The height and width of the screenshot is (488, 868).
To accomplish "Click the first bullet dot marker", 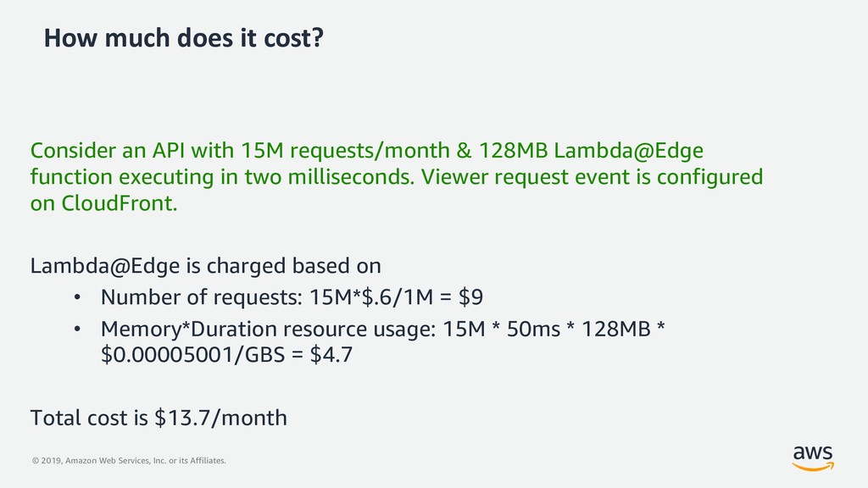I will 77,297.
